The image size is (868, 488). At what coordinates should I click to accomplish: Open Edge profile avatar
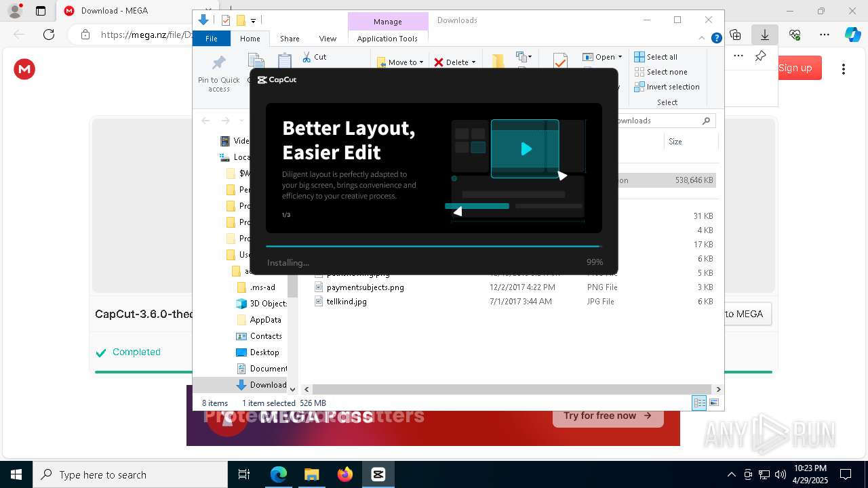[x=14, y=11]
